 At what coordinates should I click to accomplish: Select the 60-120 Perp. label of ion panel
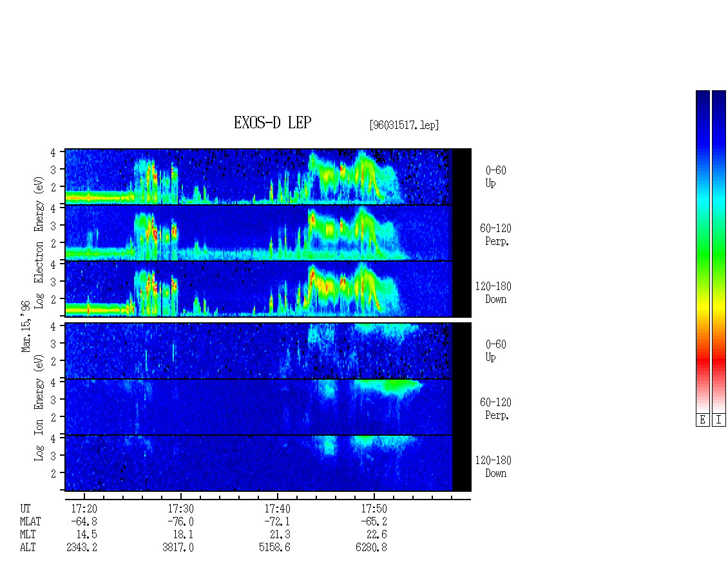click(x=495, y=409)
